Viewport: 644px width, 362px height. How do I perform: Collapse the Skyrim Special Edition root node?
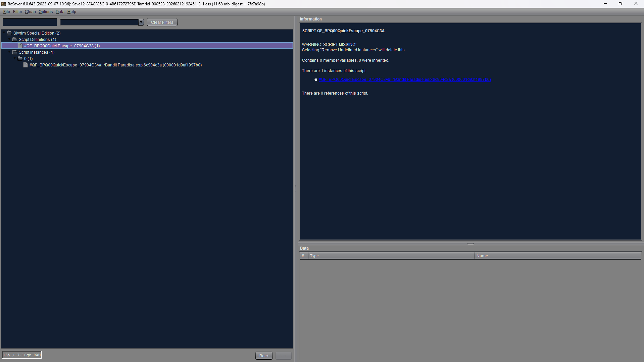4,33
